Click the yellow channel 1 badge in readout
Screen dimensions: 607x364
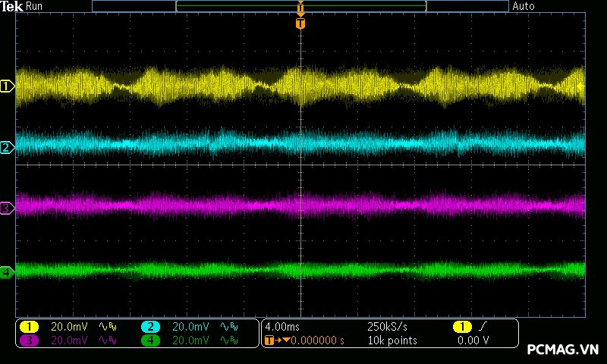coord(30,327)
